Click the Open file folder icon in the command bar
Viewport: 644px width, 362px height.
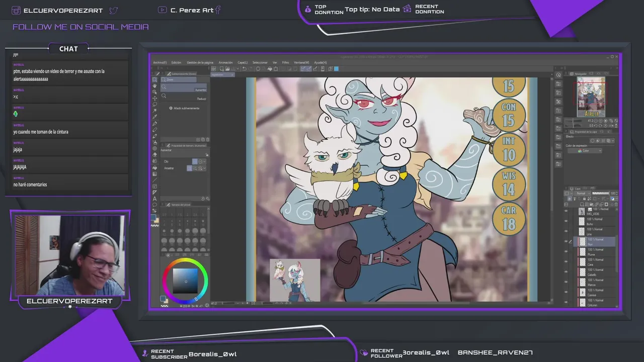click(x=227, y=69)
